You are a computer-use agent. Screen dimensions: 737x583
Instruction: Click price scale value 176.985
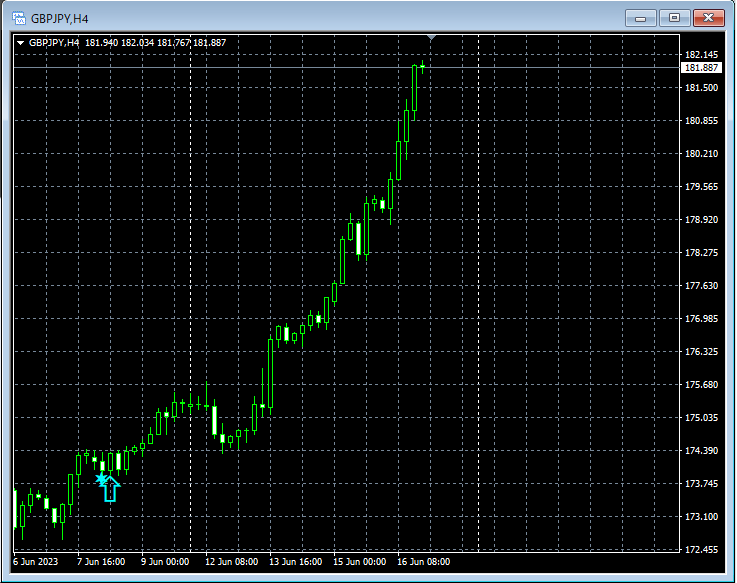pos(701,319)
